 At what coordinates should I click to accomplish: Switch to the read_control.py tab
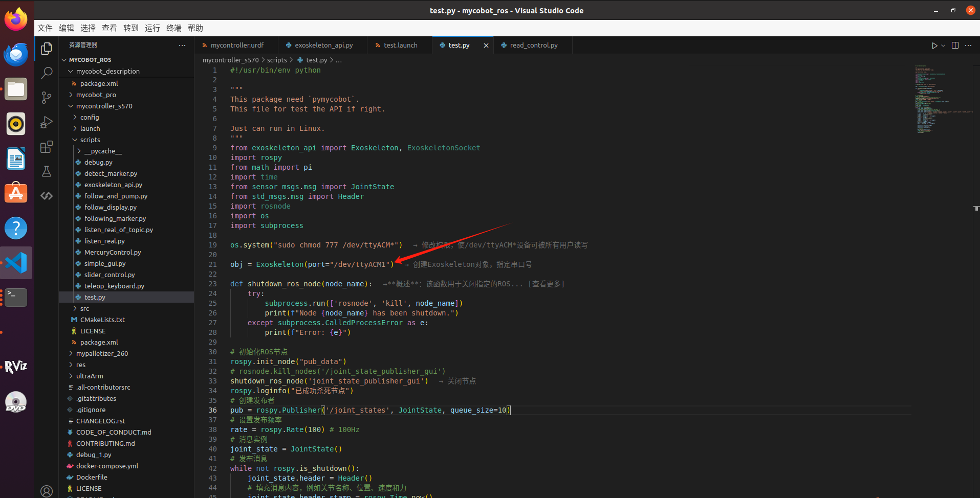[533, 46]
